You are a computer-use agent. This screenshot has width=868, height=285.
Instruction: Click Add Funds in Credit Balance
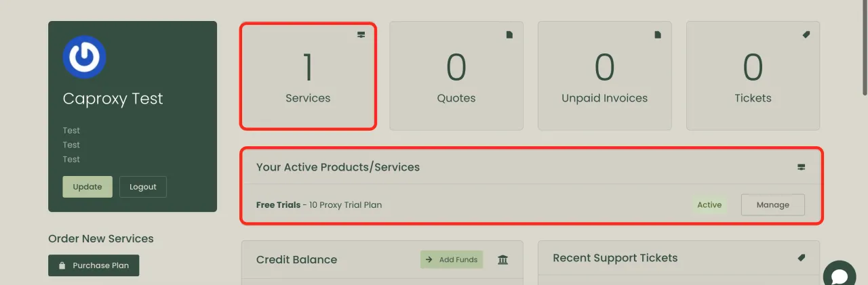pyautogui.click(x=452, y=259)
